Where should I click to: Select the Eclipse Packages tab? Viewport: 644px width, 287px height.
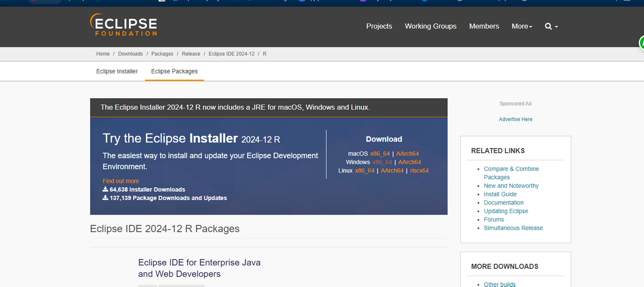tap(175, 71)
